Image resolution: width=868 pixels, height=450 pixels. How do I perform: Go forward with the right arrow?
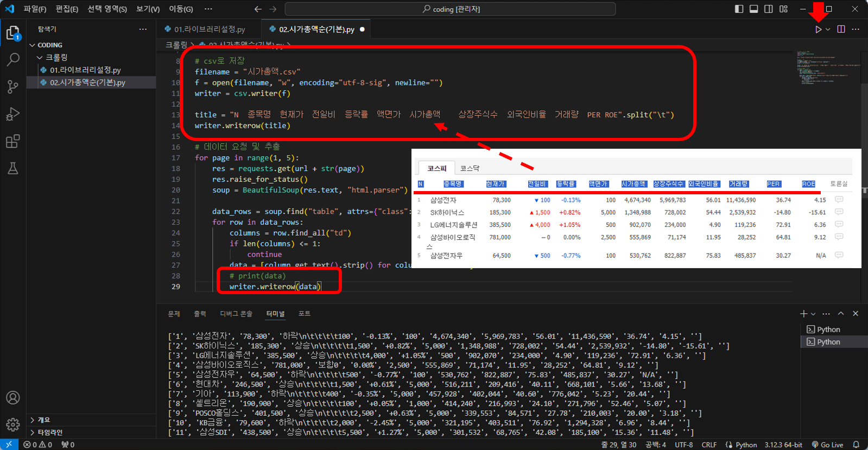pyautogui.click(x=273, y=9)
